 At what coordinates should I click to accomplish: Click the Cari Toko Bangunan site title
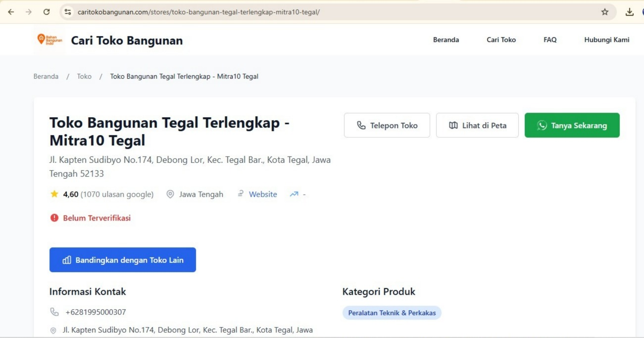[127, 41]
